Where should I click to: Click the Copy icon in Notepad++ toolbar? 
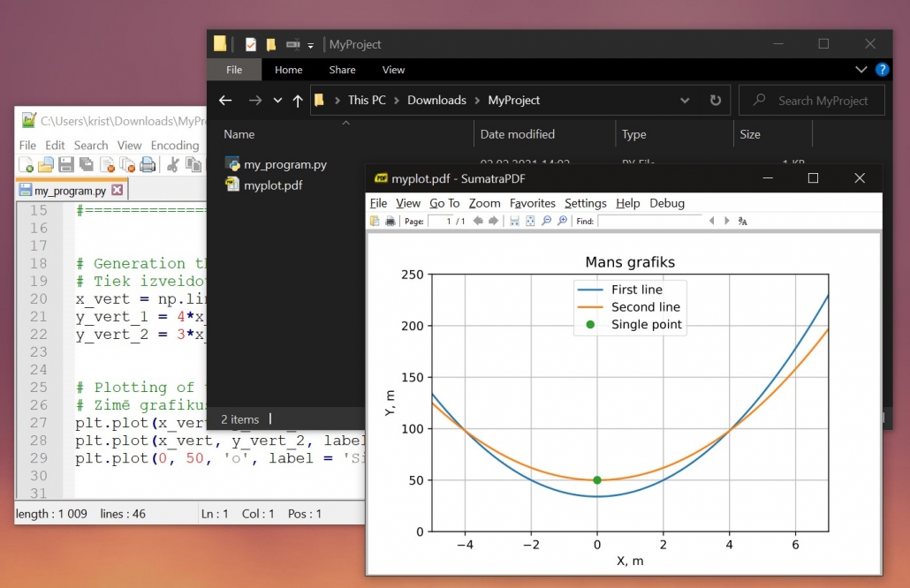[x=193, y=165]
